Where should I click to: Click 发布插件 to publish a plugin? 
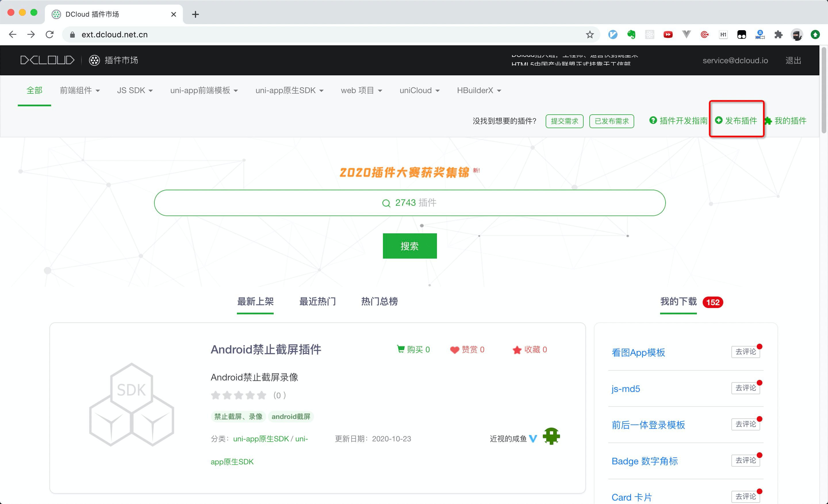736,121
